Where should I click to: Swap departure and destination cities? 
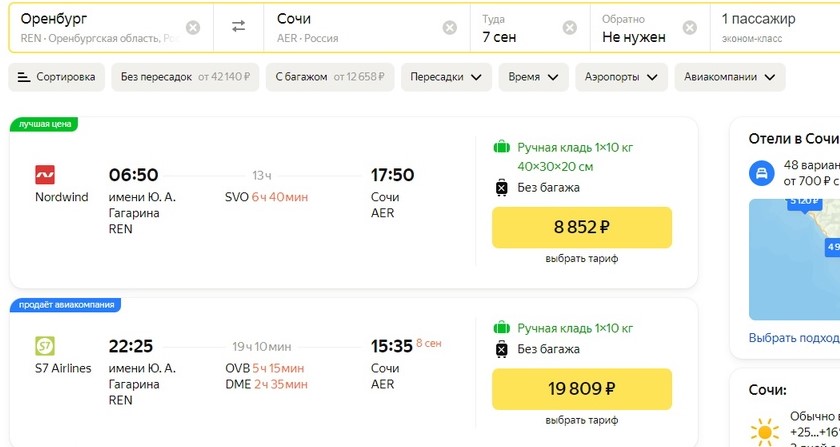click(238, 26)
